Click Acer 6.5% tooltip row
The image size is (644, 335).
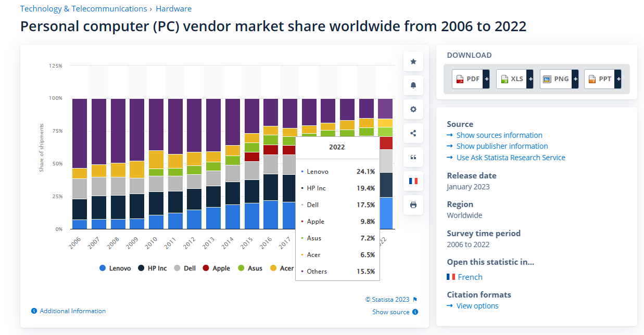click(x=338, y=255)
